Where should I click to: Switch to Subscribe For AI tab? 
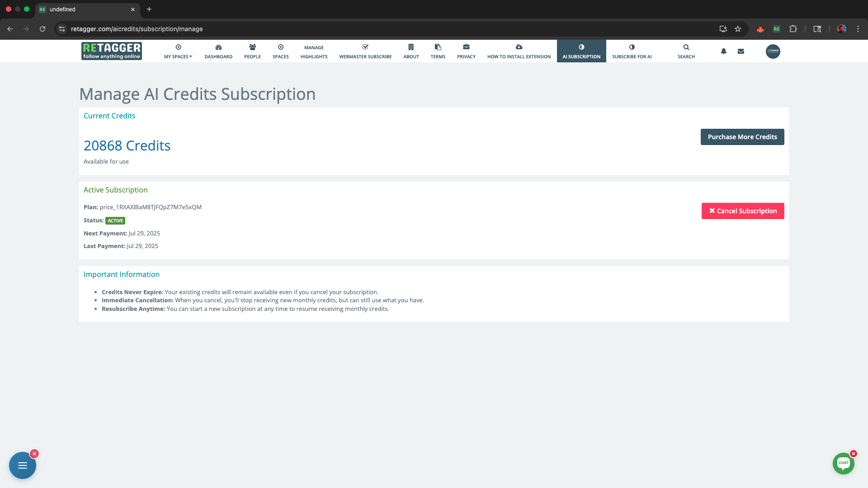pos(632,52)
